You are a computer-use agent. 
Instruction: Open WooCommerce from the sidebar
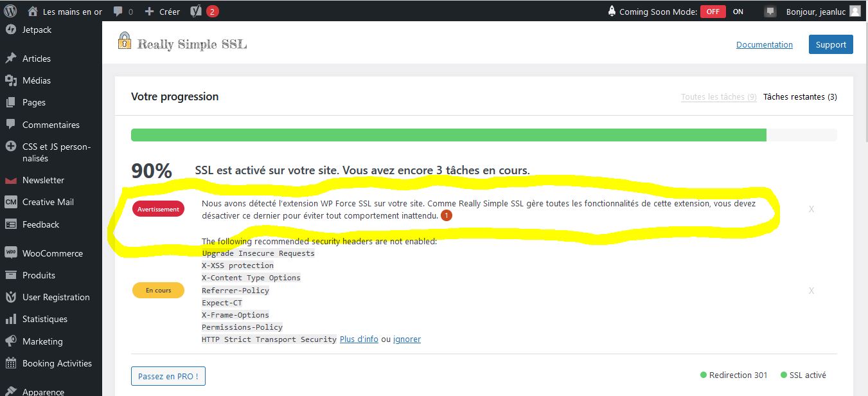tap(51, 253)
